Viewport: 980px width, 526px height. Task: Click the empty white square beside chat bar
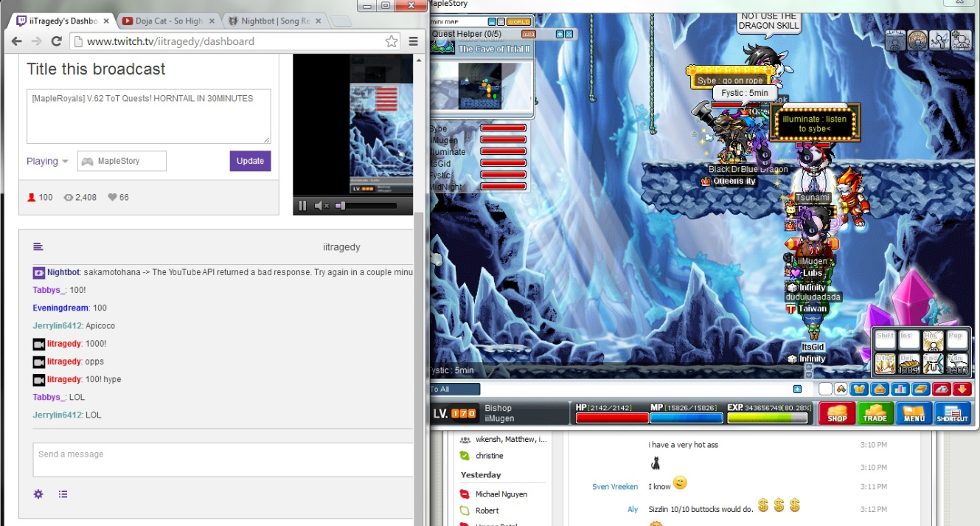tap(825, 389)
